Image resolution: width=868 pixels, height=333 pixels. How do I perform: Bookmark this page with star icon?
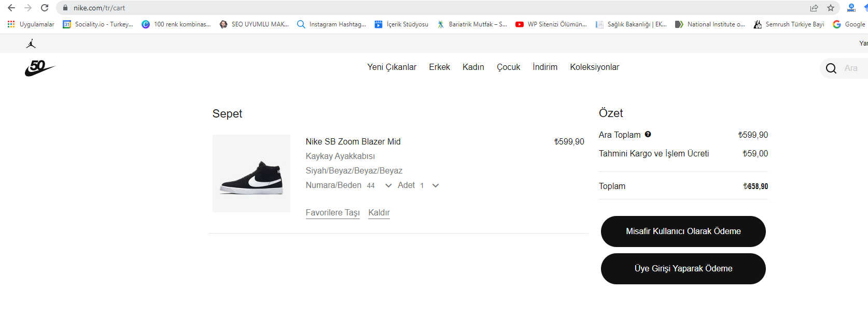click(831, 8)
